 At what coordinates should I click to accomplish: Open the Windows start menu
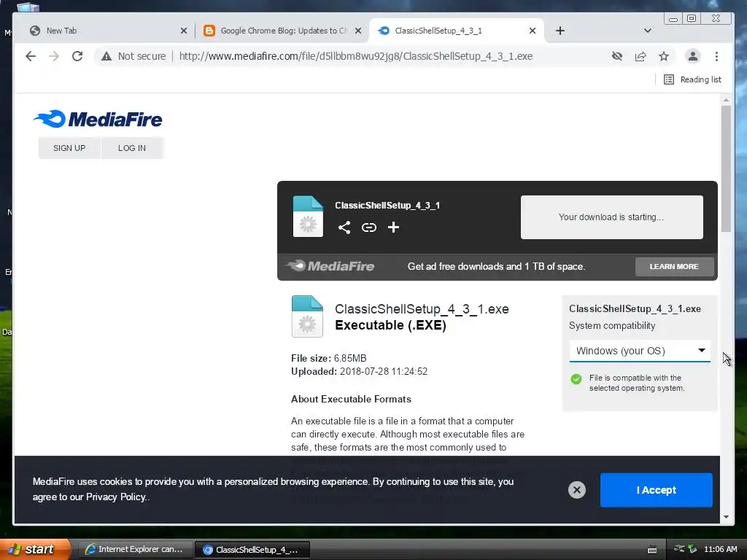coord(35,549)
